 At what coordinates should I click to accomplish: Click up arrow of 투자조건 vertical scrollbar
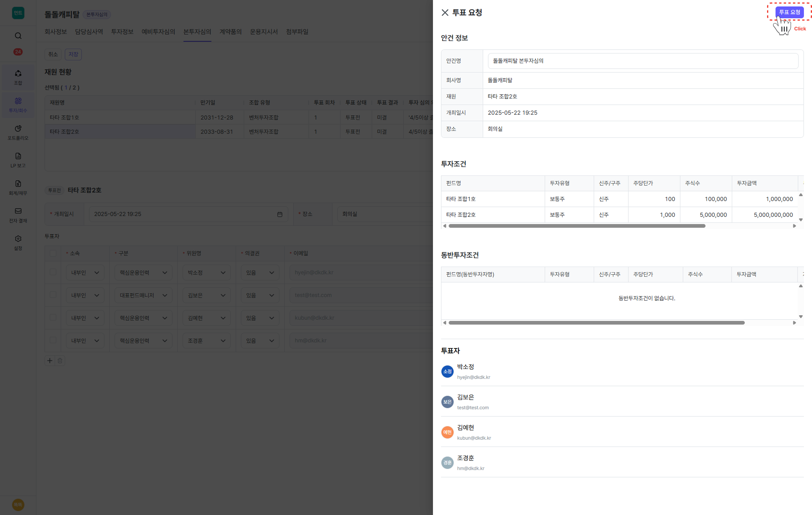click(801, 195)
